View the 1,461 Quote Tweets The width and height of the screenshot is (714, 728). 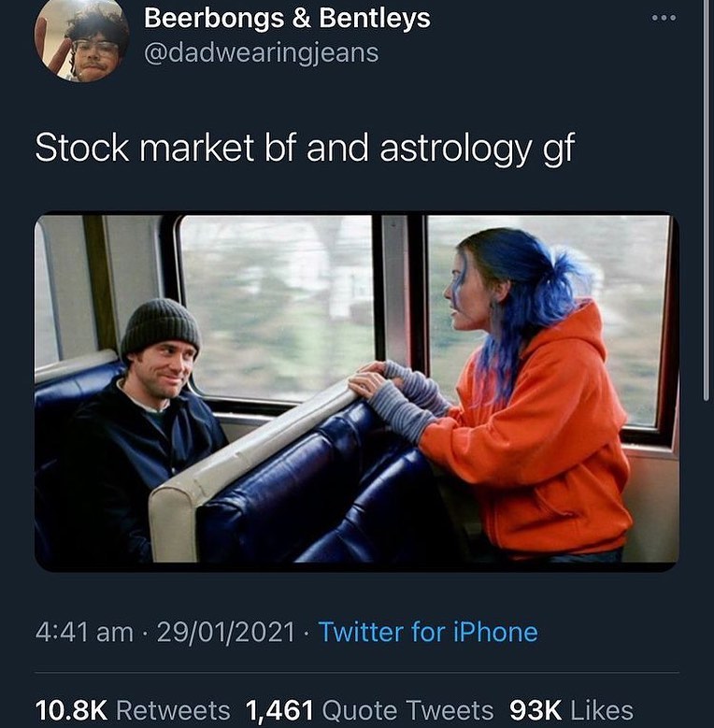pyautogui.click(x=369, y=710)
